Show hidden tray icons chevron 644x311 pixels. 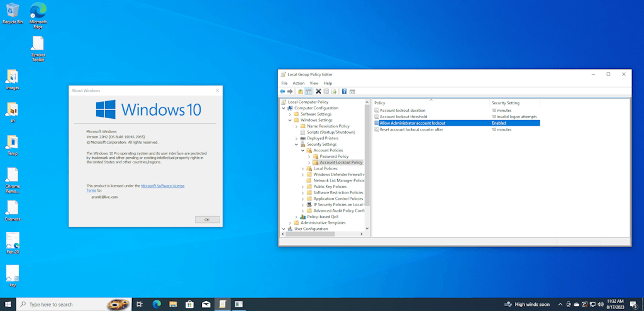coord(560,305)
